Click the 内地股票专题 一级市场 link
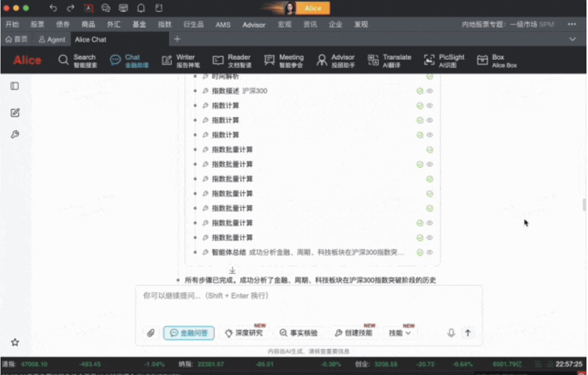 508,24
